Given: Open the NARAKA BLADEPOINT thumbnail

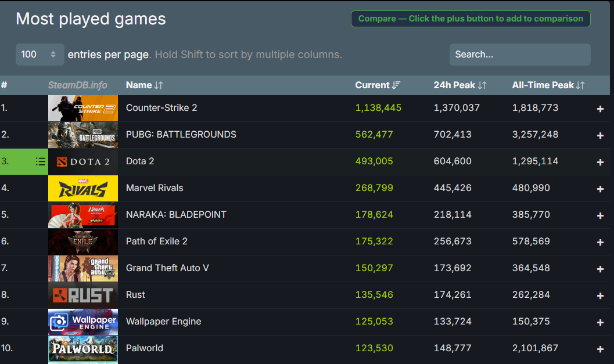Looking at the screenshot, I should pos(83,215).
